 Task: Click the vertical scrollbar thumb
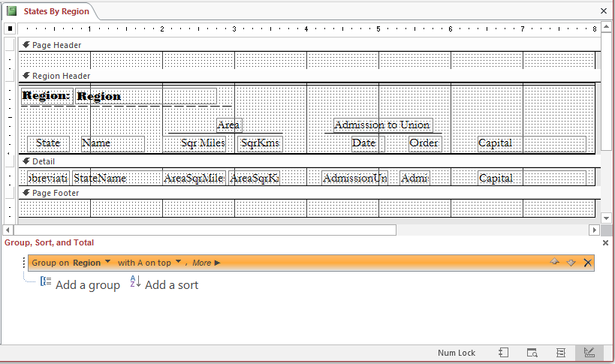pos(607,92)
